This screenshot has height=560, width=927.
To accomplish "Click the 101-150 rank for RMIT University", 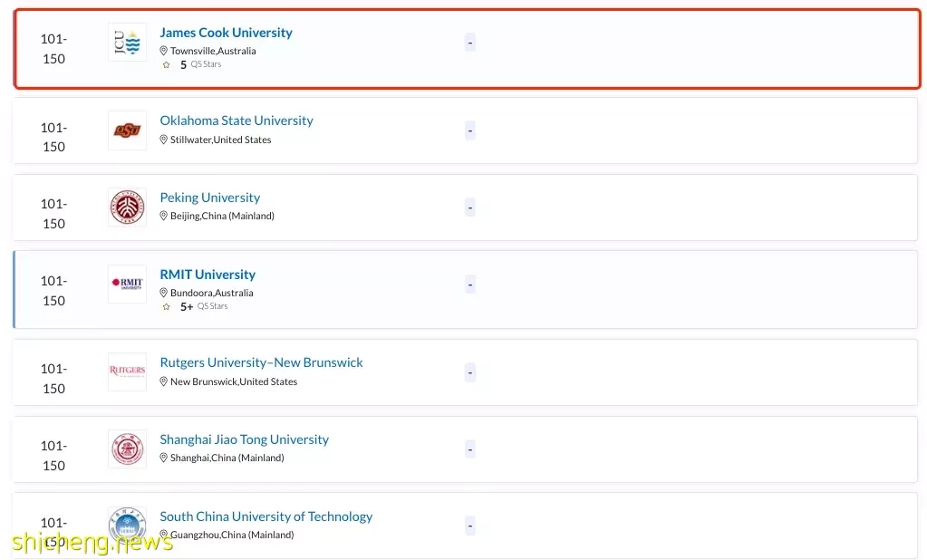I will pyautogui.click(x=53, y=290).
